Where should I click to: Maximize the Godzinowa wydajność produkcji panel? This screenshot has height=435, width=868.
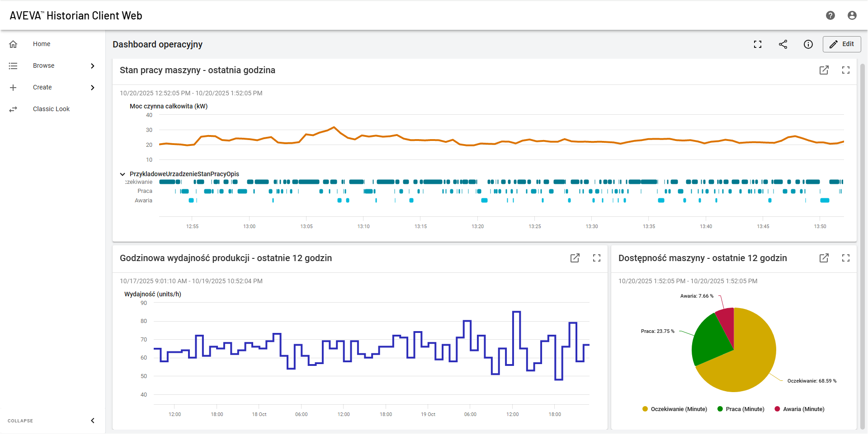[x=596, y=258]
